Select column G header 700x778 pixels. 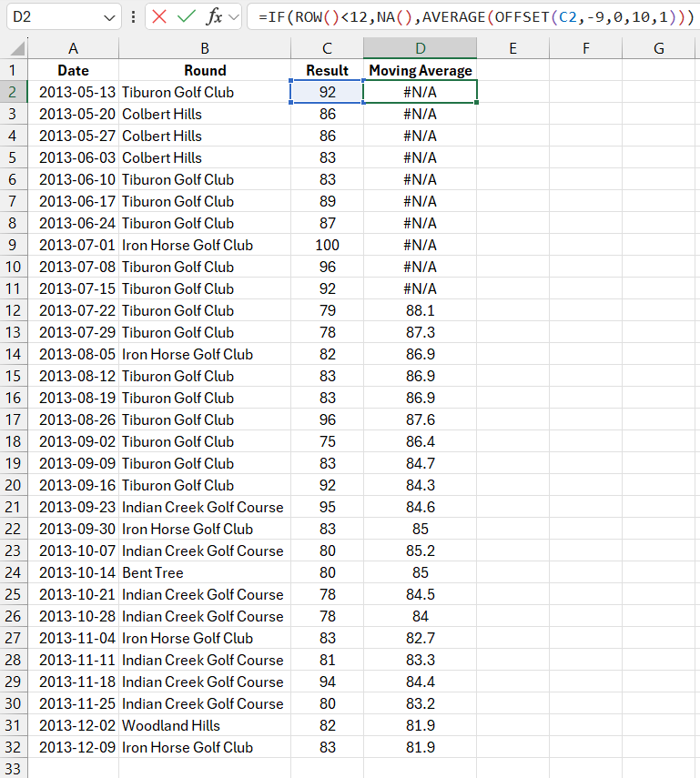pos(658,49)
